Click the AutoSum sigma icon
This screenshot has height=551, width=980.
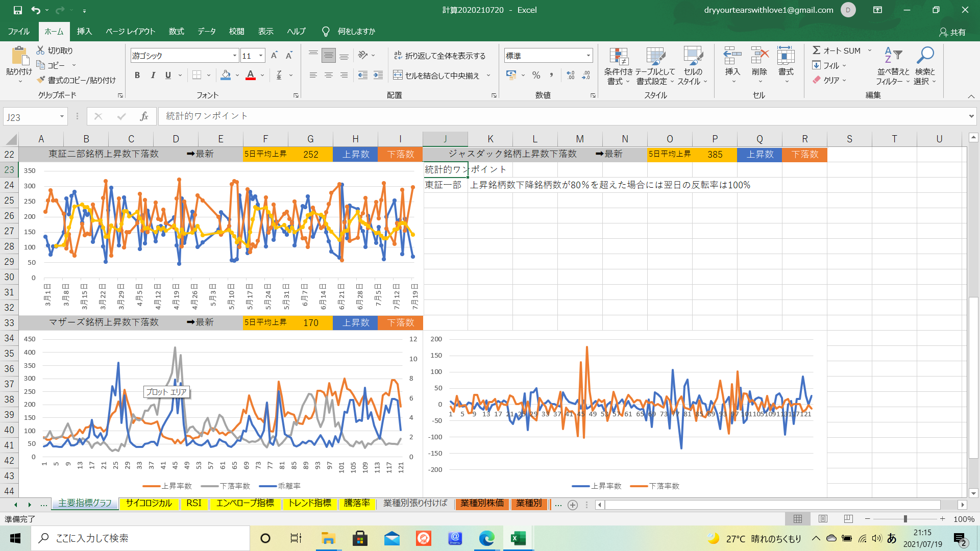coord(817,51)
